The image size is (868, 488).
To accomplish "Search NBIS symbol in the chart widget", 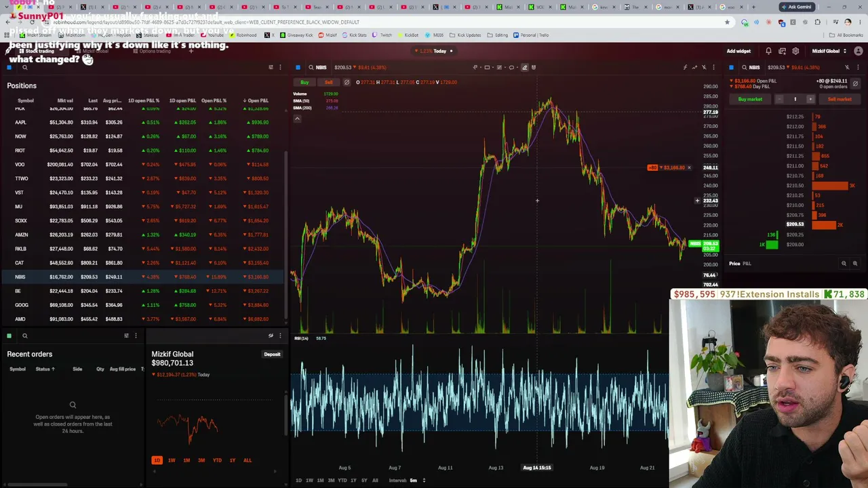I will [316, 67].
